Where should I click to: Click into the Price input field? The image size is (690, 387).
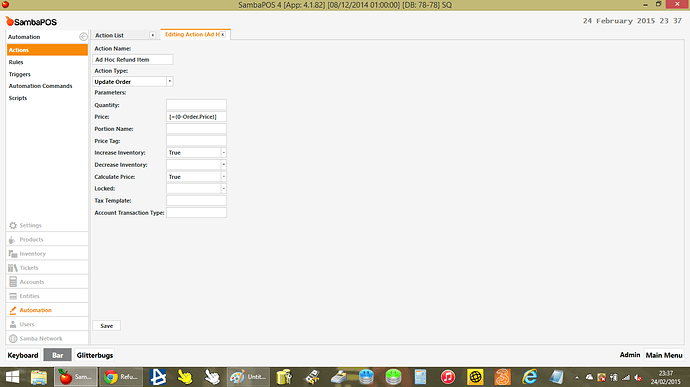click(x=196, y=117)
